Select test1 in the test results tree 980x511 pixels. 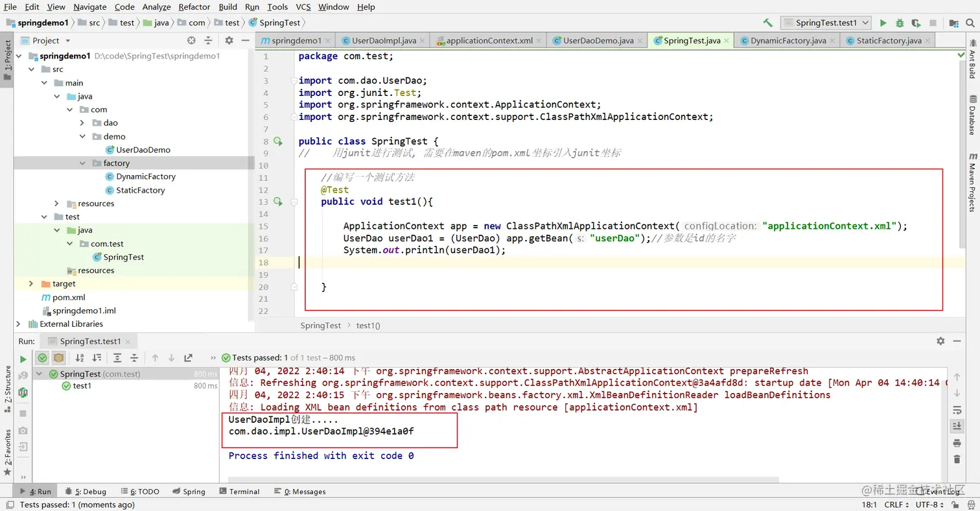(82, 386)
